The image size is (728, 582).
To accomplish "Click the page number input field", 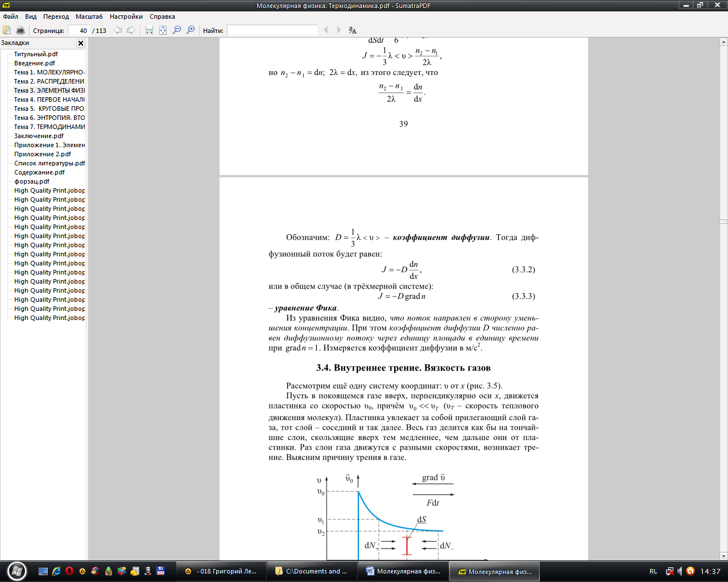I will pyautogui.click(x=78, y=31).
